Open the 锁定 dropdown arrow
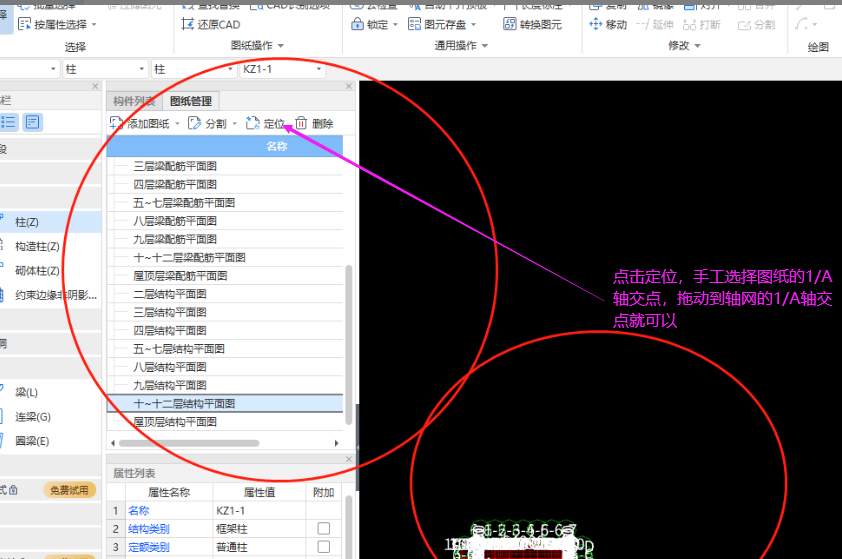 tap(395, 25)
